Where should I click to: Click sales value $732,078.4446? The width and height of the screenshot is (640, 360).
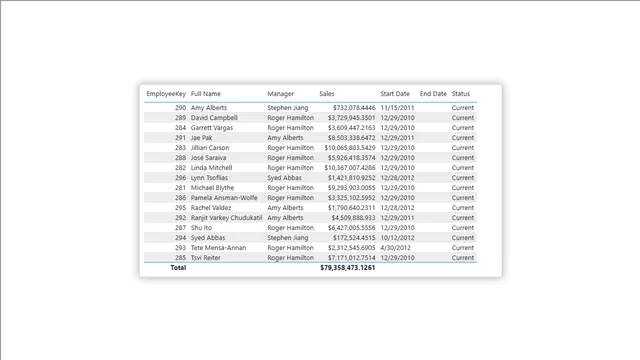(354, 108)
